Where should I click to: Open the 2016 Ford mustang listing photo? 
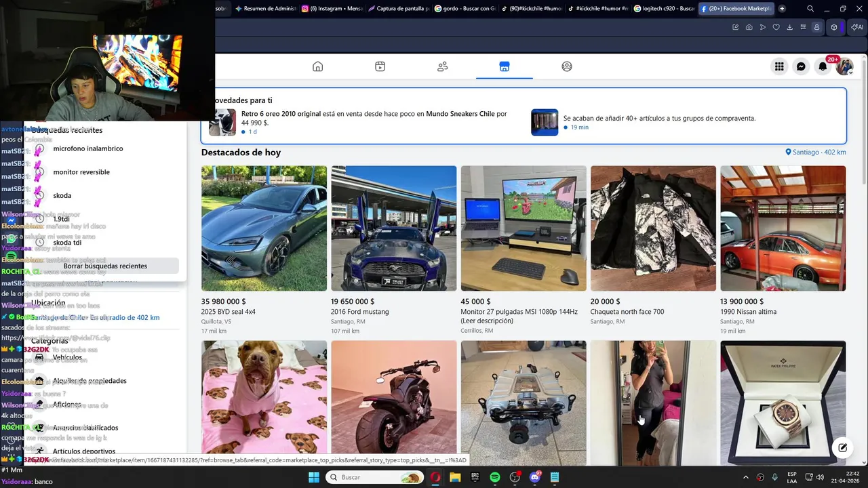click(393, 228)
